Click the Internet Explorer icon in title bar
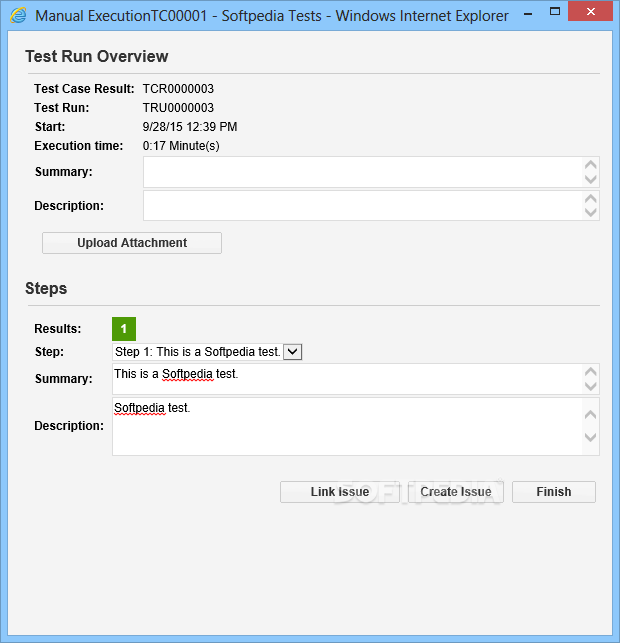Viewport: 620px width, 643px height. [x=18, y=16]
